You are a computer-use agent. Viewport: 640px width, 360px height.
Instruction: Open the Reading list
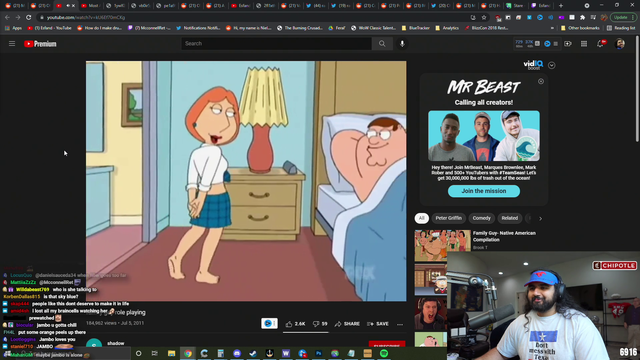point(621,28)
